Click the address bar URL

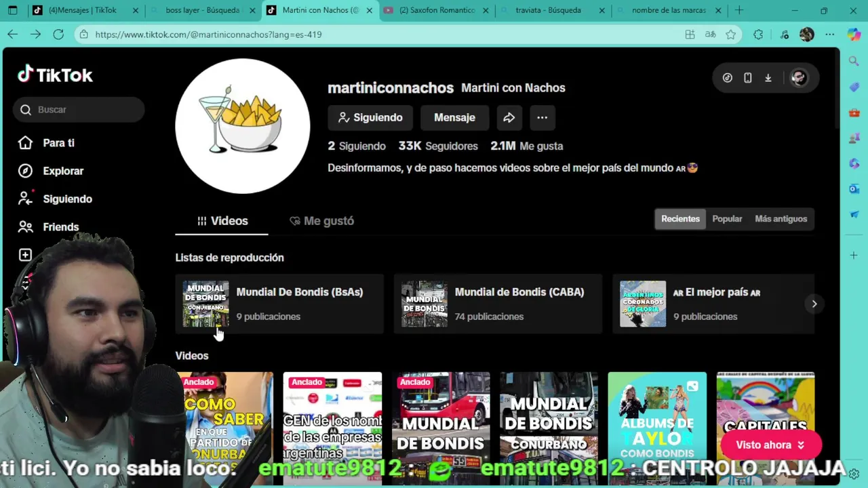[208, 35]
